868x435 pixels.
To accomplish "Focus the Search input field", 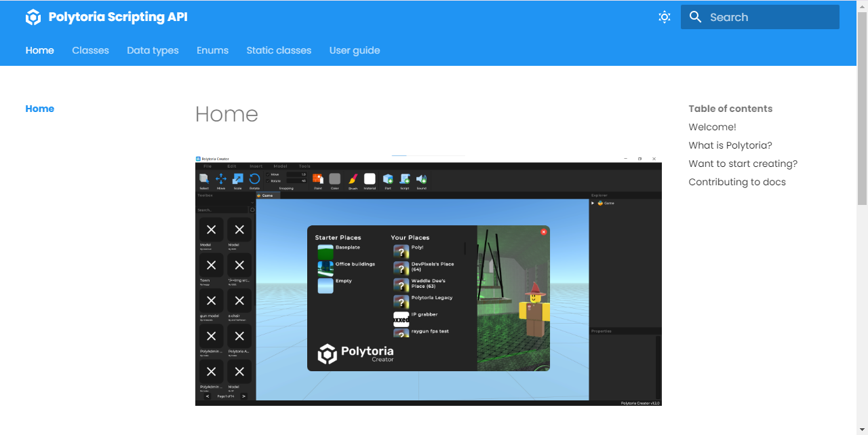I will pos(760,17).
